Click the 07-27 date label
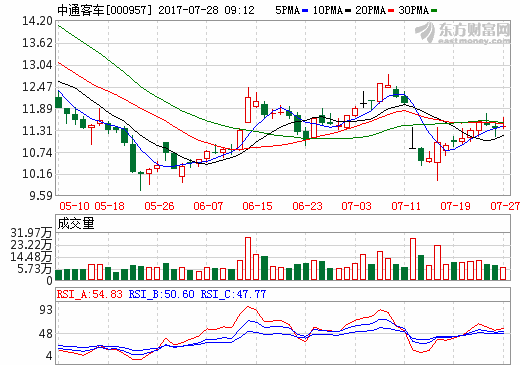Viewport: 520px width, 365px height. tap(505, 206)
